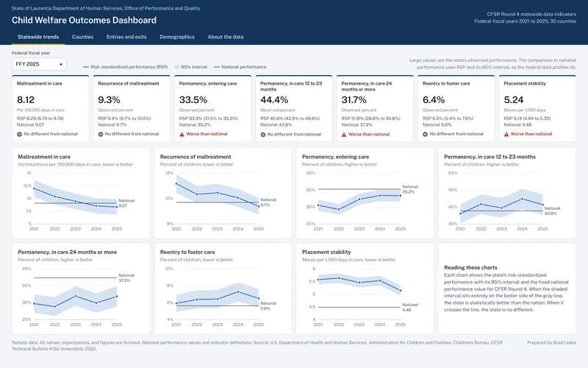Click the light blue 95% interval legend swatch
Image resolution: width=588 pixels, height=368 pixels.
coord(176,67)
